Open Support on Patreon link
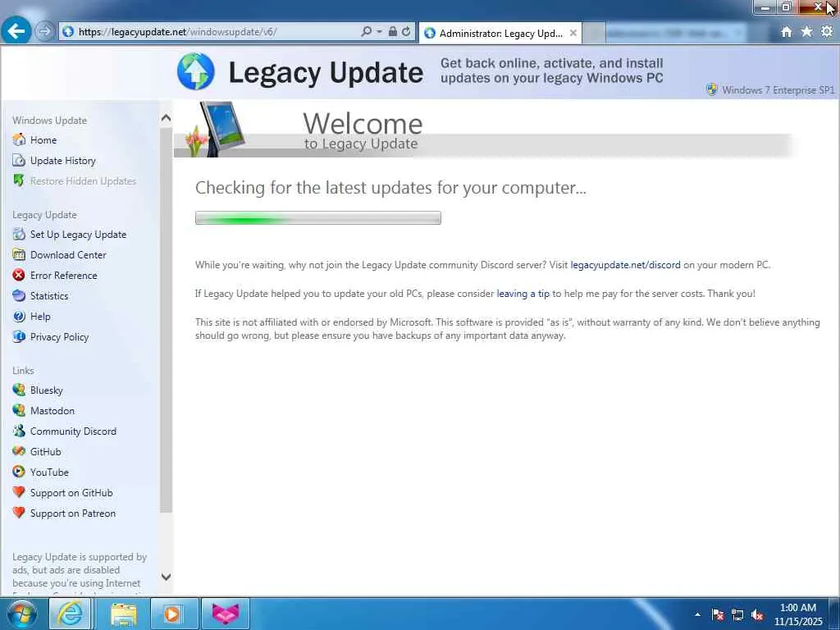This screenshot has height=630, width=840. [x=73, y=514]
